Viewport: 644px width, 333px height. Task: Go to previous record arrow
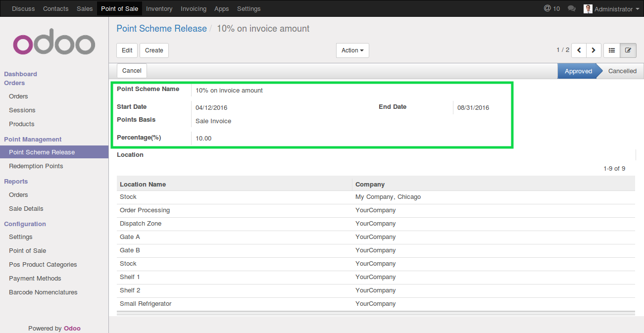click(x=579, y=50)
